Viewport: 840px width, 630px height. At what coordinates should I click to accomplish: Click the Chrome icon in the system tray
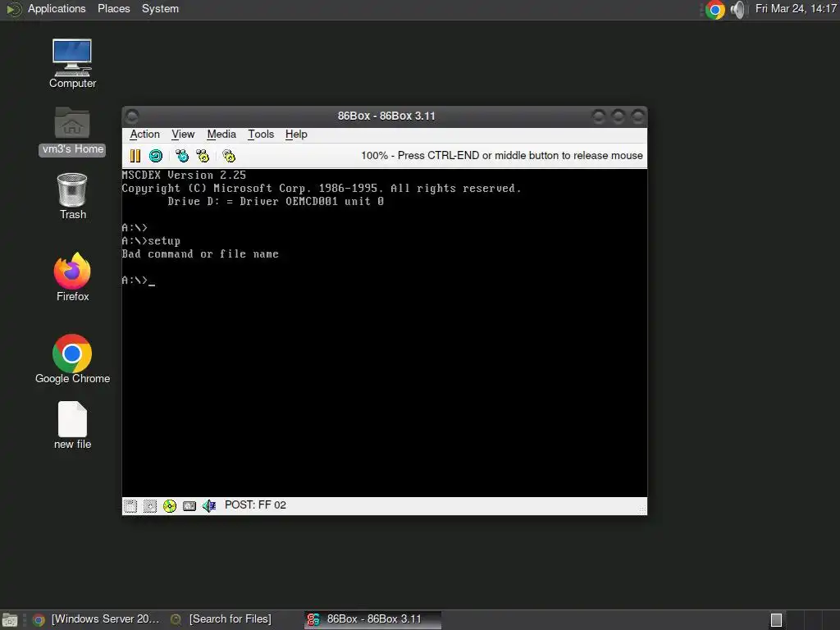(714, 10)
